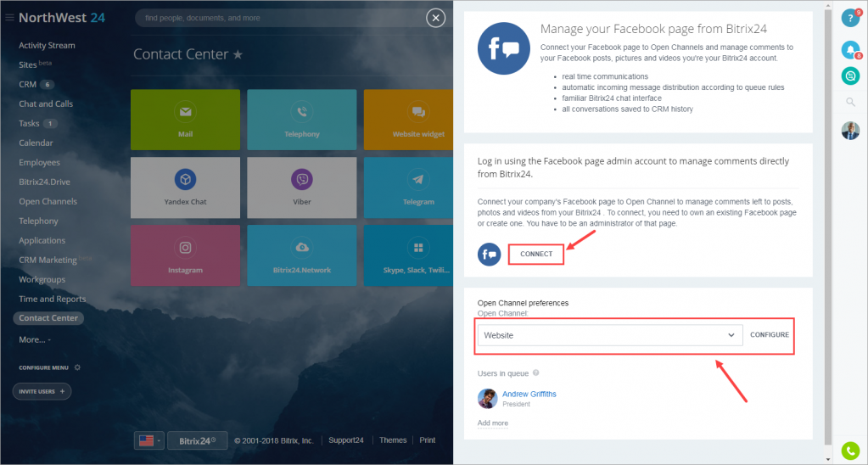Image resolution: width=868 pixels, height=465 pixels.
Task: Click the Print footer link
Action: pyautogui.click(x=428, y=440)
